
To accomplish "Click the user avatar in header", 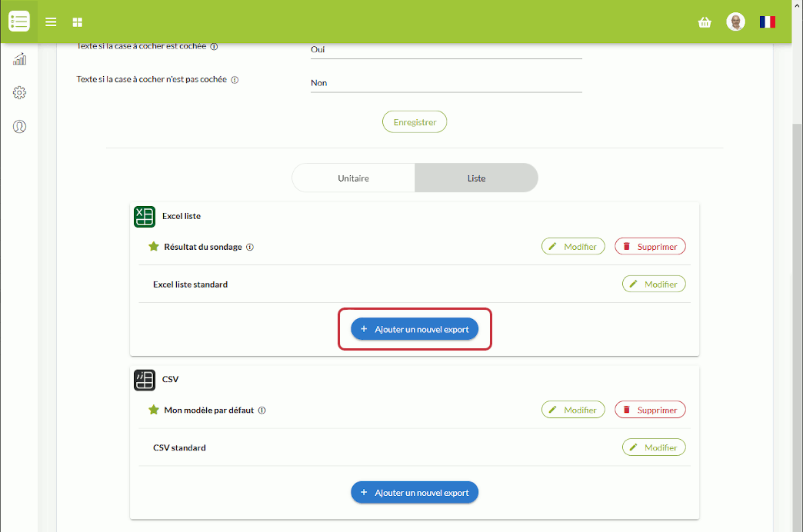I will pyautogui.click(x=735, y=22).
